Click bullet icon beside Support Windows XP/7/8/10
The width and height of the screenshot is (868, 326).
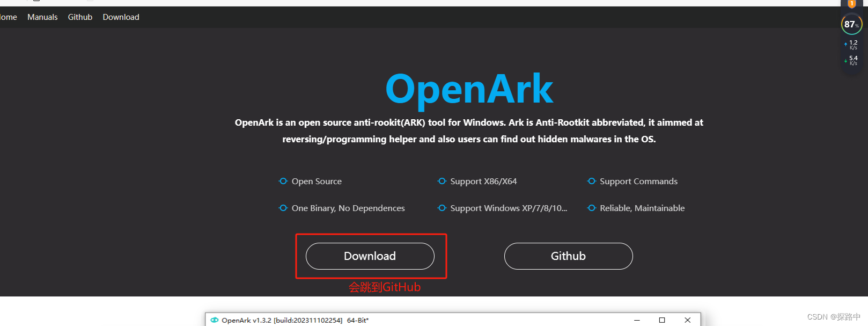pos(442,208)
